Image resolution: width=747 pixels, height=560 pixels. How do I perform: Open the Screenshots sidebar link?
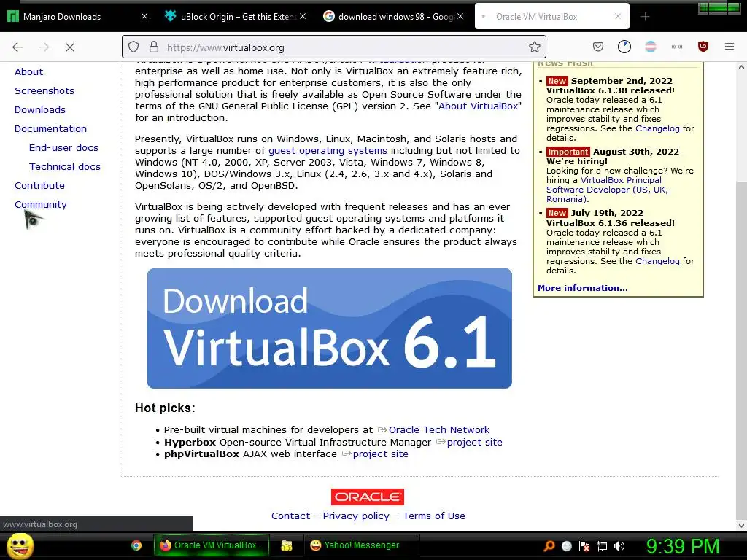click(44, 91)
